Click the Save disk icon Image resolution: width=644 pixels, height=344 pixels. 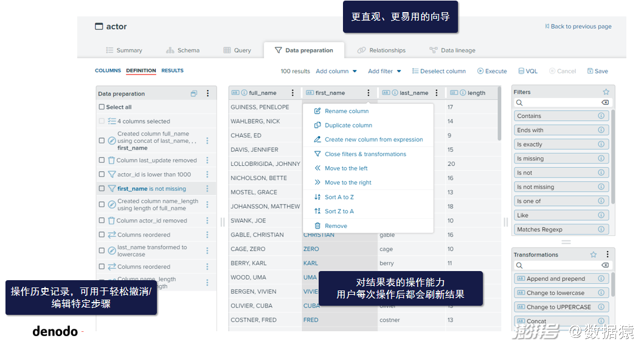click(x=590, y=71)
